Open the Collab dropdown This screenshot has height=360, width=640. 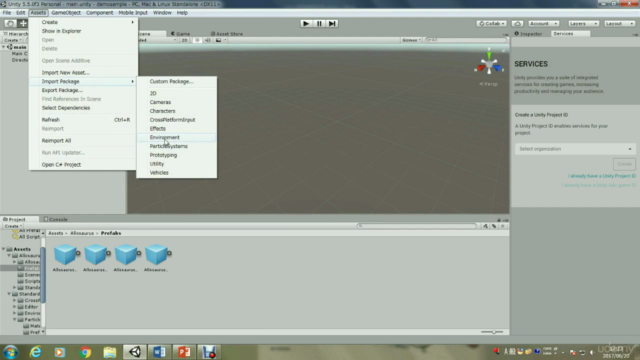(x=491, y=24)
